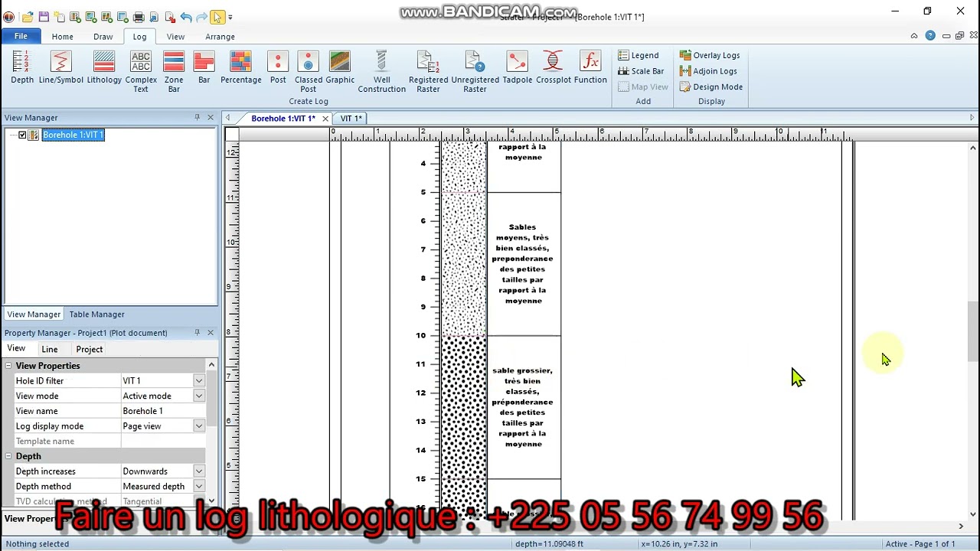
Task: Open the Depth increases dropdown
Action: pos(198,471)
